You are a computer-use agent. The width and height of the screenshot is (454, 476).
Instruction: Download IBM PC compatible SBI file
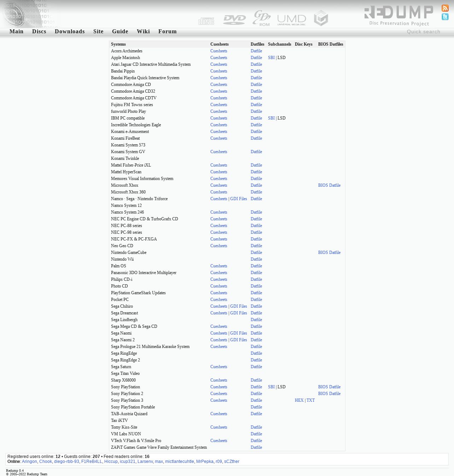(271, 118)
